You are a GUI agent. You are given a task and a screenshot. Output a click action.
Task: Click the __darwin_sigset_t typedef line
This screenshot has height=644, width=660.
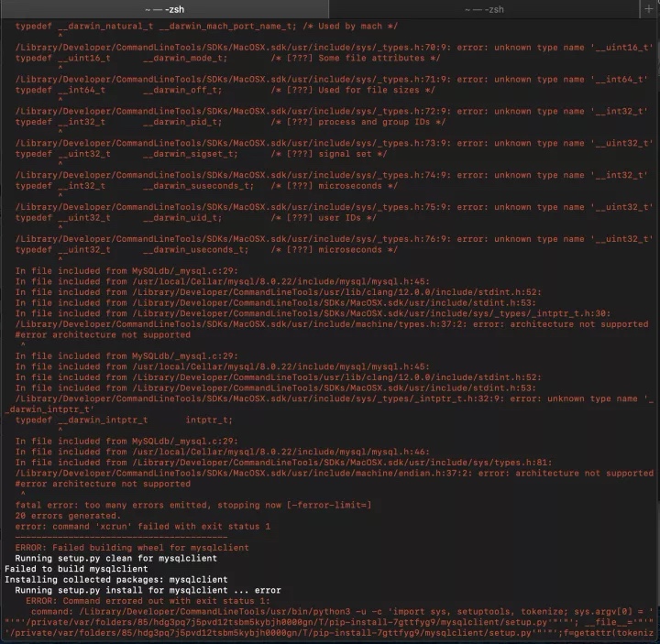pos(201,154)
